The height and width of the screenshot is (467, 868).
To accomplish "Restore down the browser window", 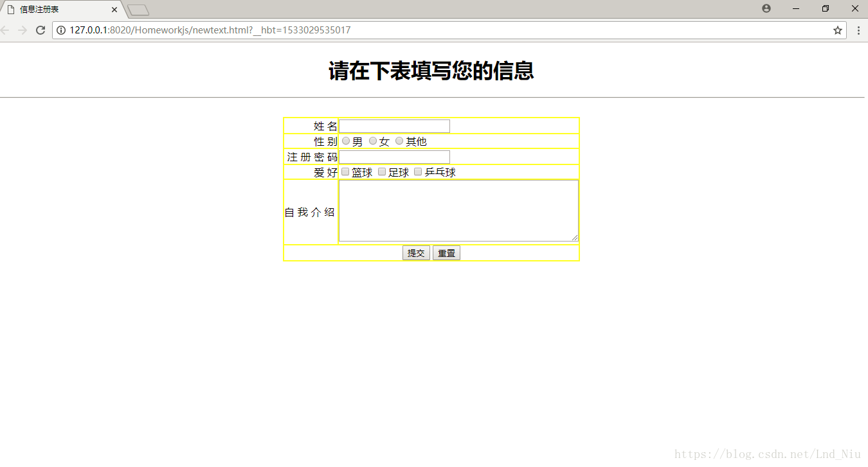I will [826, 8].
